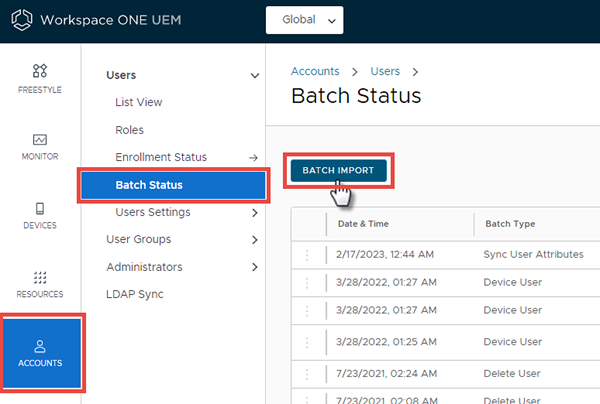Click the Workspace ONE UEM logo icon
600x404 pixels.
(22, 20)
